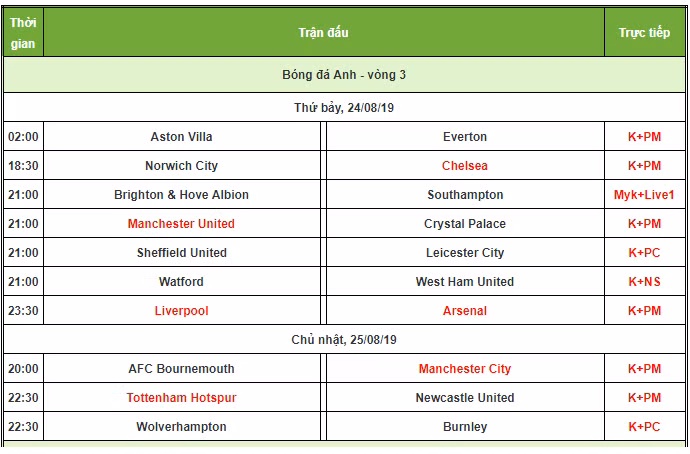690x454 pixels.
Task: Click K+PC channel for Wolverhampton match
Action: tap(644, 427)
